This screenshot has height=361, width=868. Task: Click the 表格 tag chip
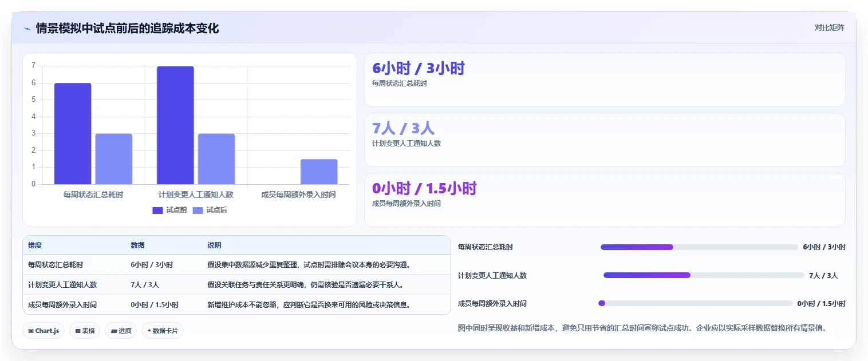(85, 331)
